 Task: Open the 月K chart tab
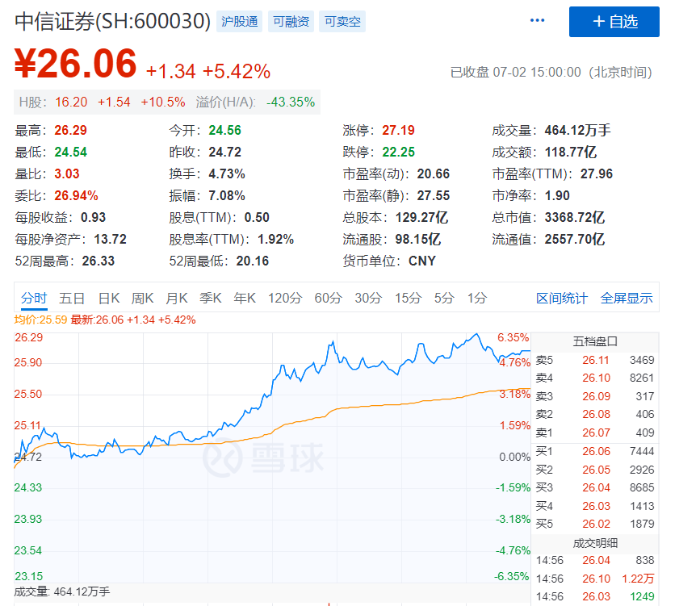177,299
